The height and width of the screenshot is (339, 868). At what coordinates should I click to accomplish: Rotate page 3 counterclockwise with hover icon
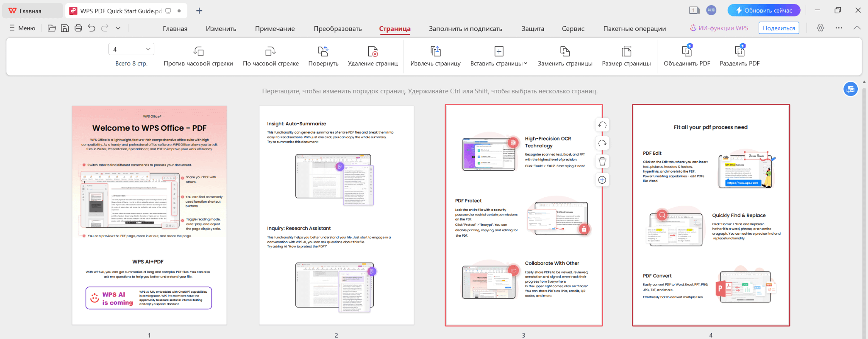[x=602, y=125]
